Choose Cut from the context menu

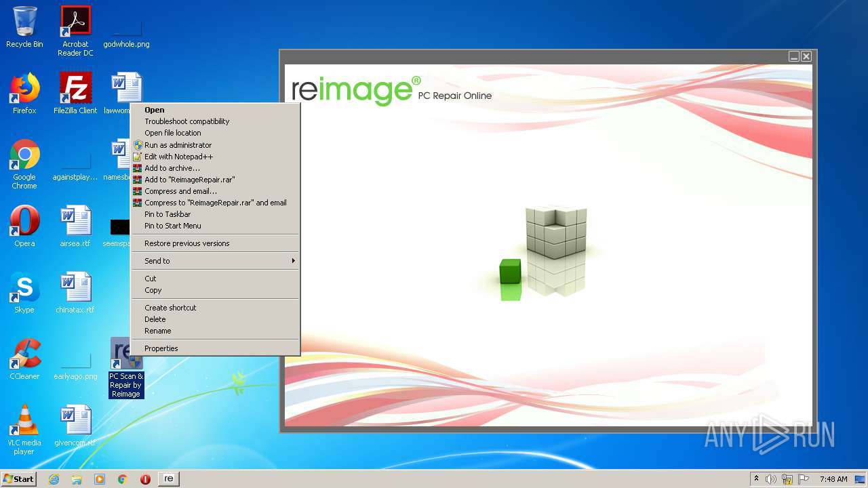click(215, 279)
